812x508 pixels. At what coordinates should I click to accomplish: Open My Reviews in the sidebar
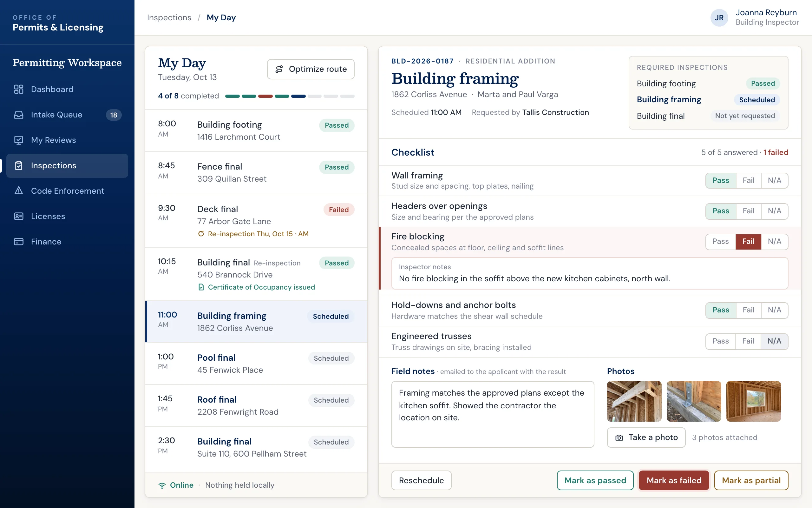(x=67, y=140)
